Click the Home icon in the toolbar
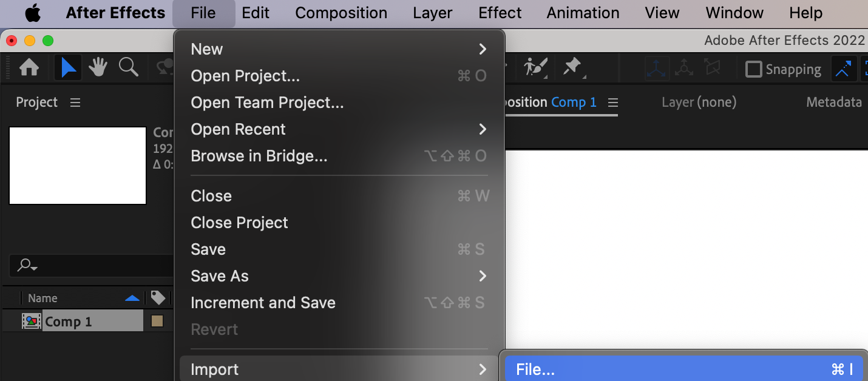The height and width of the screenshot is (381, 868). click(29, 68)
